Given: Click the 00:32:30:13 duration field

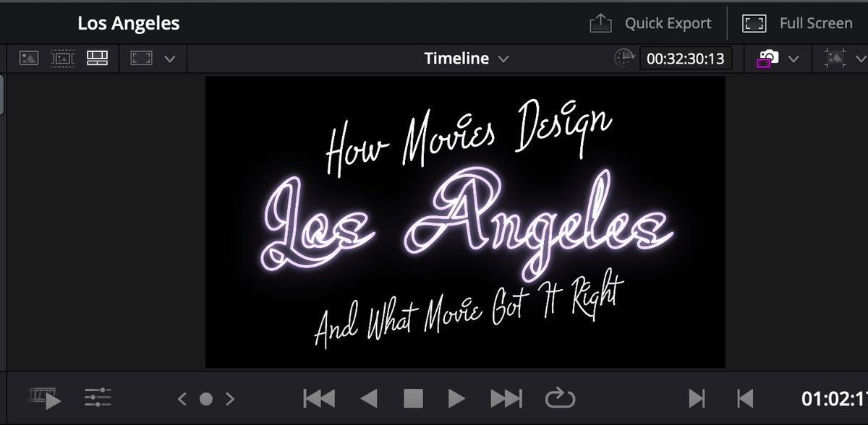Looking at the screenshot, I should pyautogui.click(x=686, y=59).
